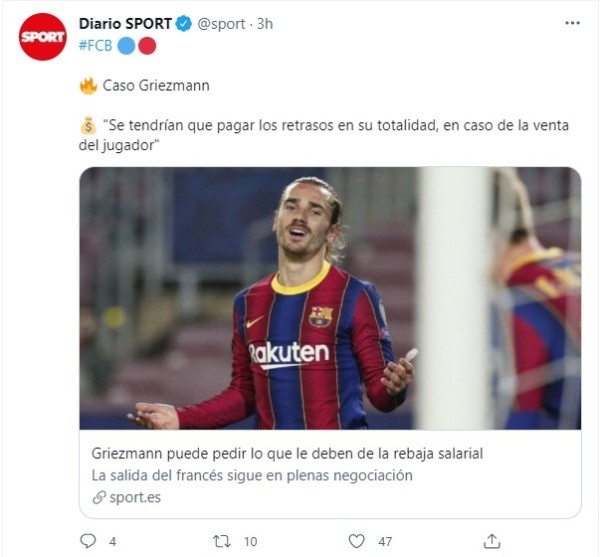600x557 pixels.
Task: Click the Diario SPORT profile avatar
Action: coord(42,37)
